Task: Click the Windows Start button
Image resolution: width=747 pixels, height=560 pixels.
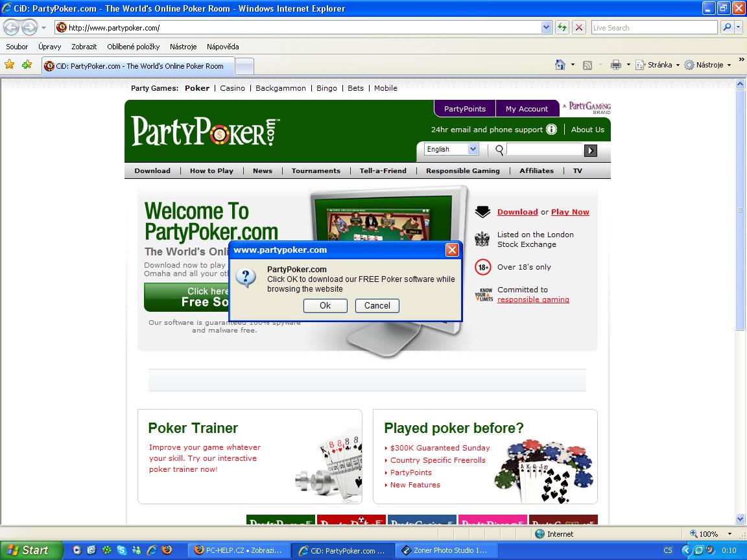Action: pyautogui.click(x=31, y=550)
